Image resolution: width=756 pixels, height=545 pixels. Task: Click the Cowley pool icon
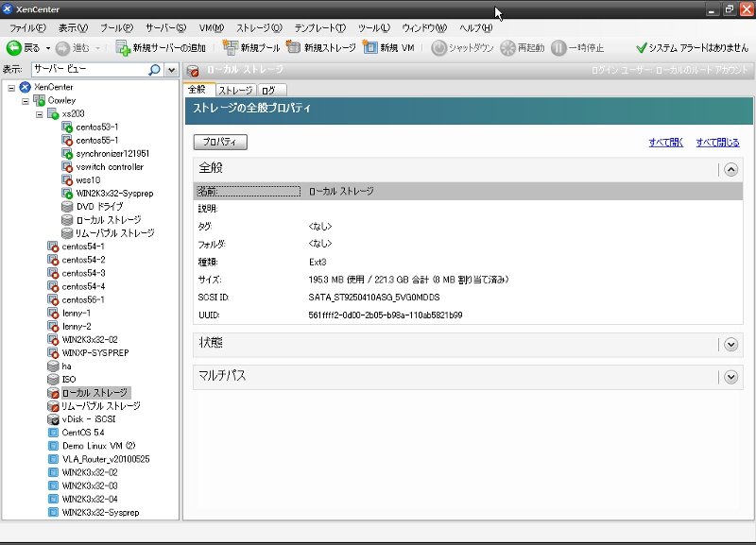39,101
